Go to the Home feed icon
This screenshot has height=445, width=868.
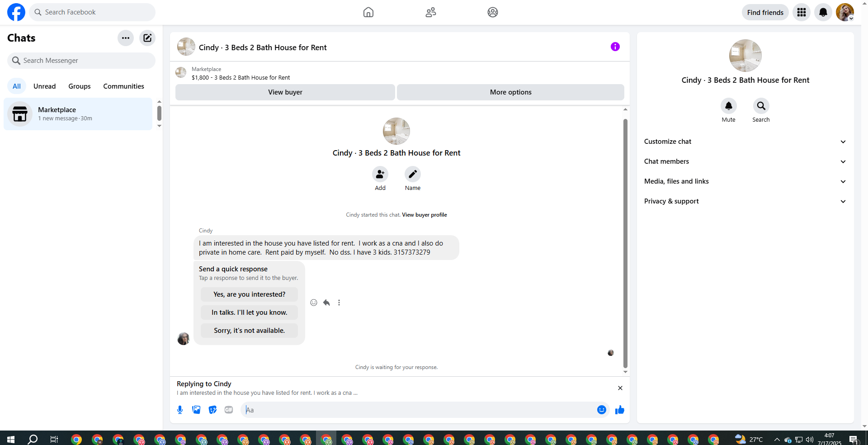[x=368, y=12]
